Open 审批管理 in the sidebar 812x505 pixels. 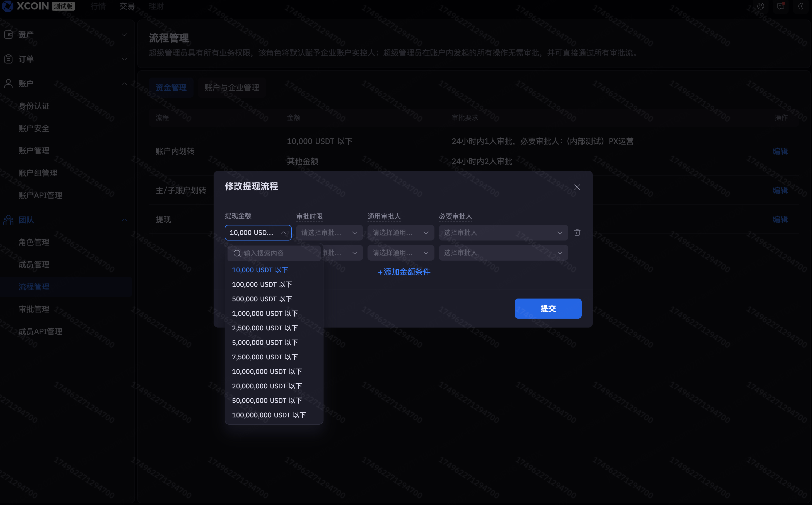[x=34, y=309]
